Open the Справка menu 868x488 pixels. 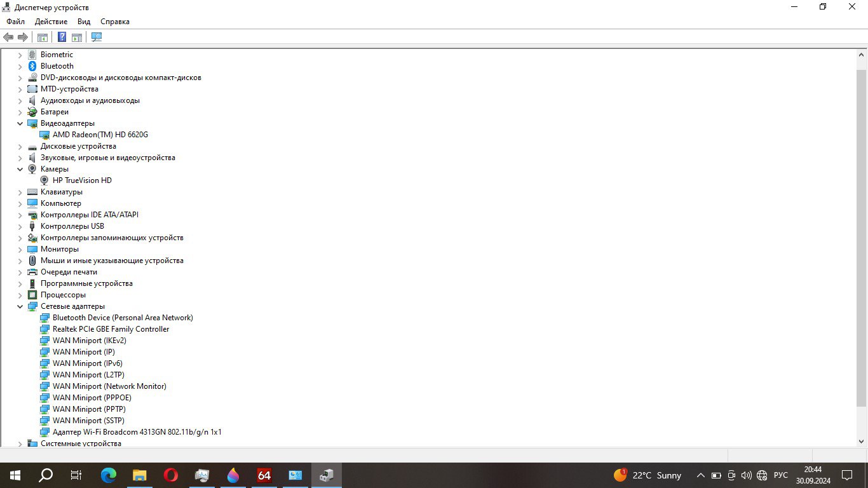(115, 22)
